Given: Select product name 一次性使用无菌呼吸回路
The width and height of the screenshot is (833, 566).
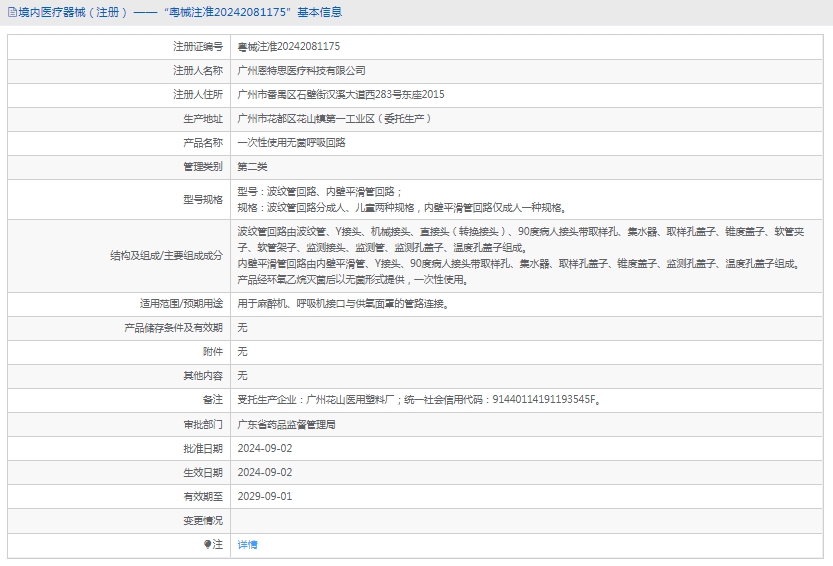Looking at the screenshot, I should 291,143.
